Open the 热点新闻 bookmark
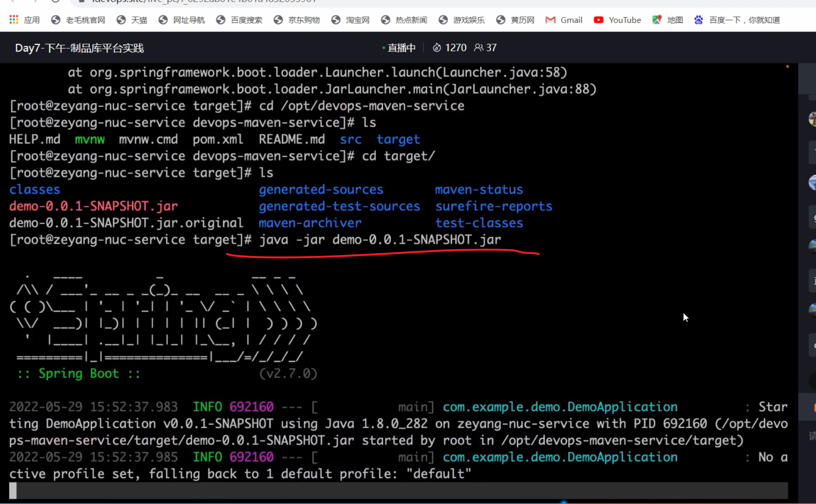Image resolution: width=816 pixels, height=504 pixels. 404,20
